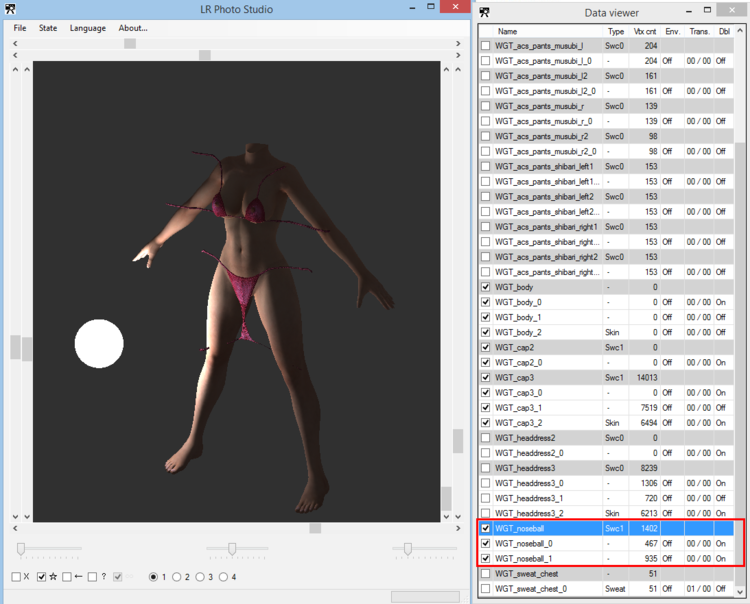Check the WGT_headdress2 checkbox
This screenshot has width=750, height=604.
[485, 438]
